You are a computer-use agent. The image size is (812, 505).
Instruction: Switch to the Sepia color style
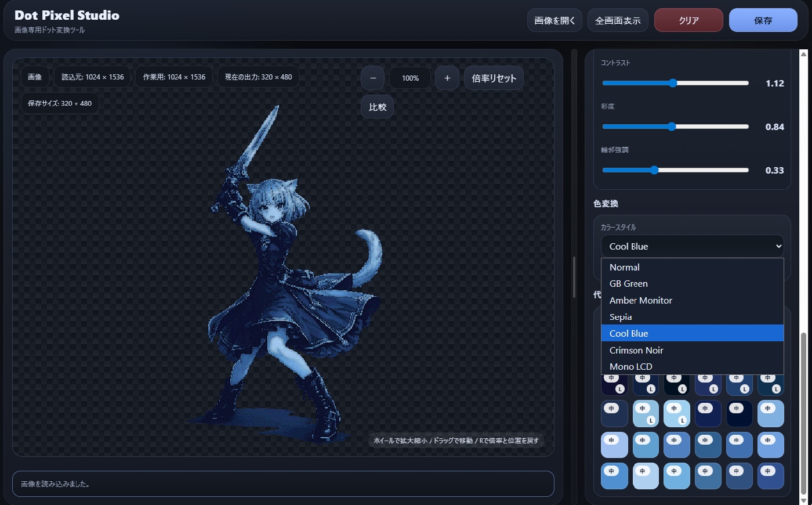point(621,317)
